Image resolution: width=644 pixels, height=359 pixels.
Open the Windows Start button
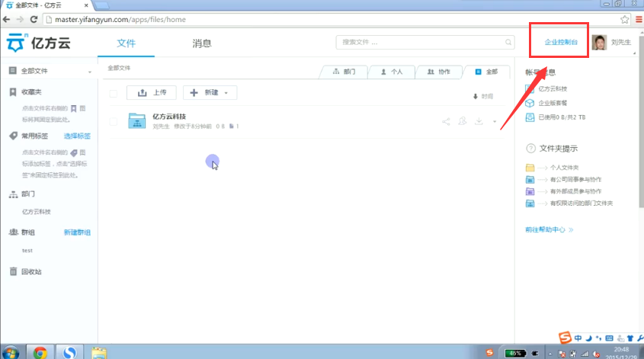tap(11, 352)
